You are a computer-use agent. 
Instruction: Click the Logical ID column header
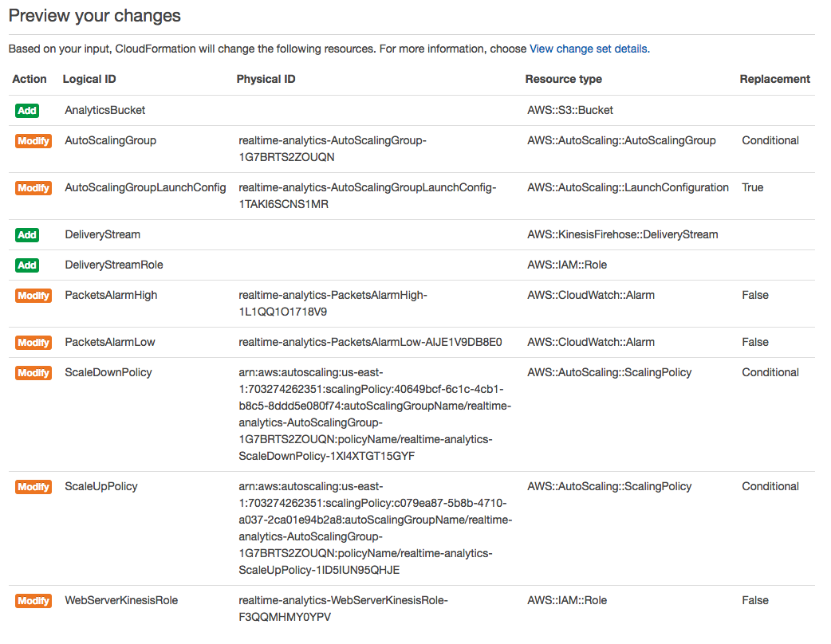pos(89,79)
